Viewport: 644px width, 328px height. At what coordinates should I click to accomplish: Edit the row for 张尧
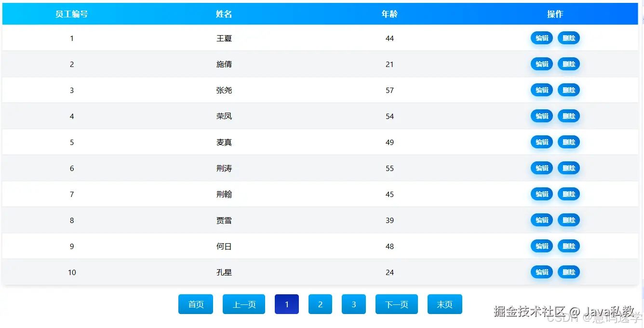pyautogui.click(x=542, y=90)
